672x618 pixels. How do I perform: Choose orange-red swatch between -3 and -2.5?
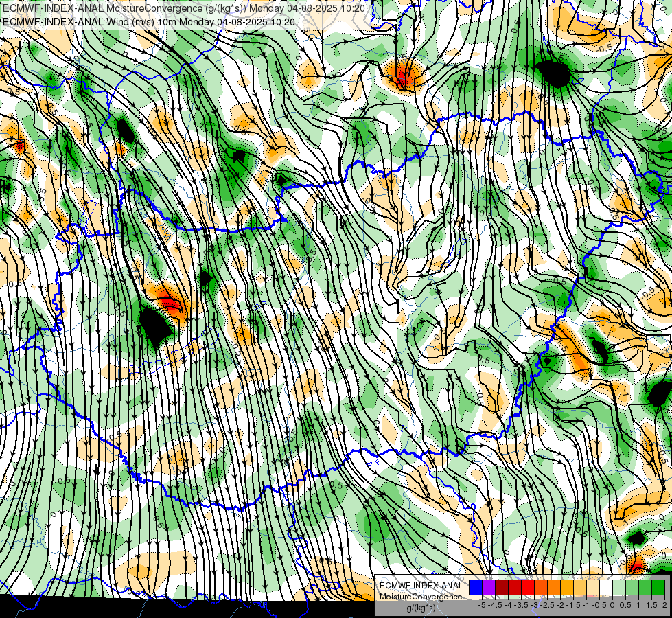[x=541, y=587]
